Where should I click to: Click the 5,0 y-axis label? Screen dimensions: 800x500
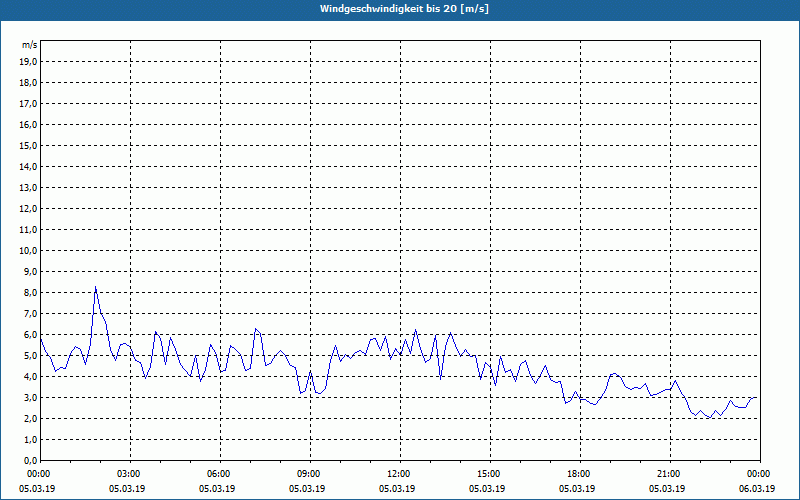(30, 356)
